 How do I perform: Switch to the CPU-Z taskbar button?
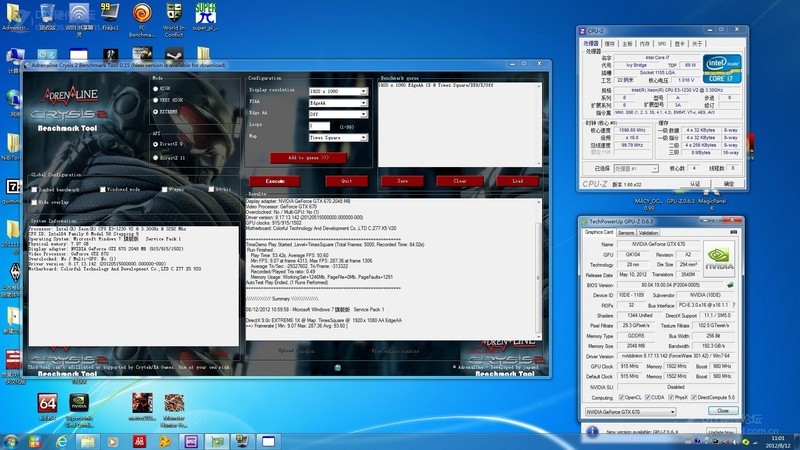click(191, 441)
